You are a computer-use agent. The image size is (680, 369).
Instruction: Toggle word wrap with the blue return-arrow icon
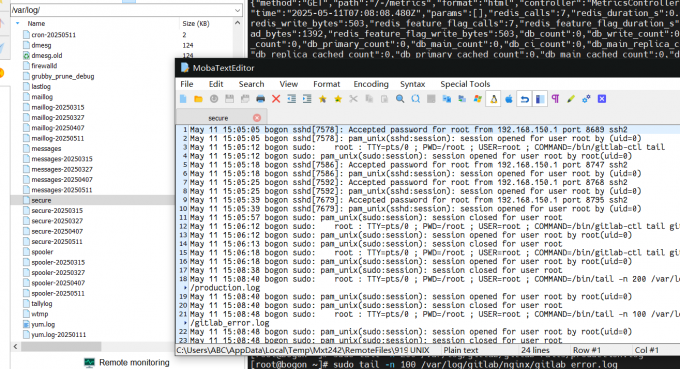[524, 99]
